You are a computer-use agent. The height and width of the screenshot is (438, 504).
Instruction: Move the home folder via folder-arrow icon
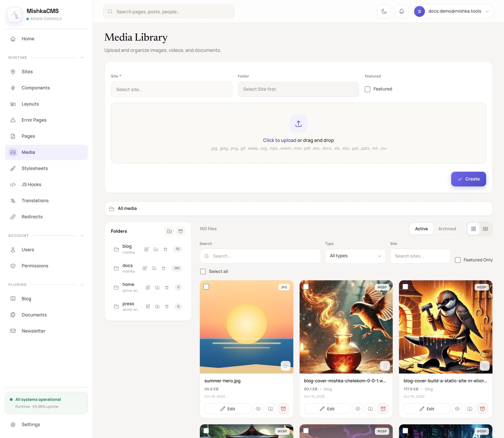point(157,288)
